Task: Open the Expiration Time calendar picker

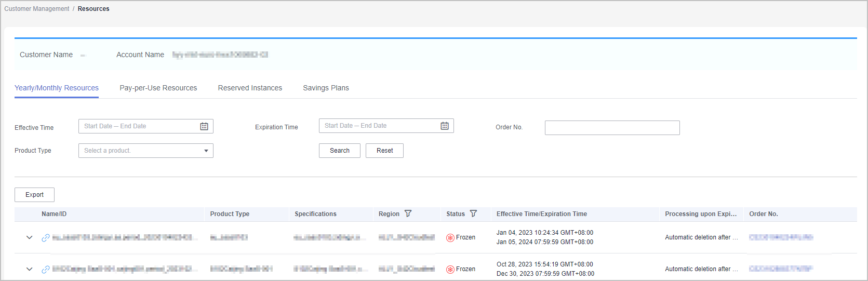Action: tap(445, 126)
